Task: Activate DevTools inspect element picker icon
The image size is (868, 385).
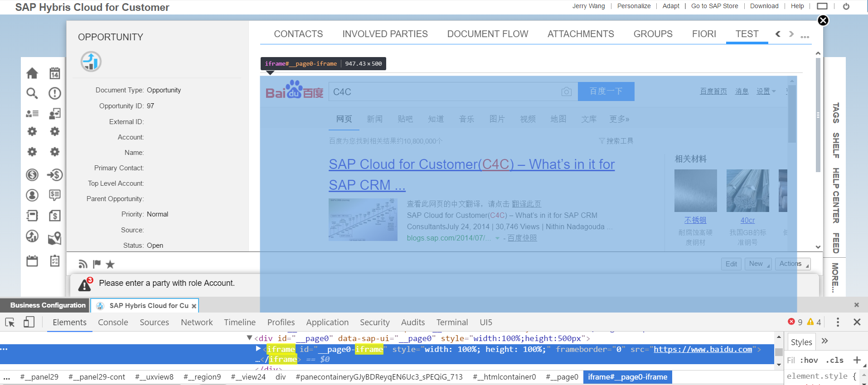Action: pos(10,322)
